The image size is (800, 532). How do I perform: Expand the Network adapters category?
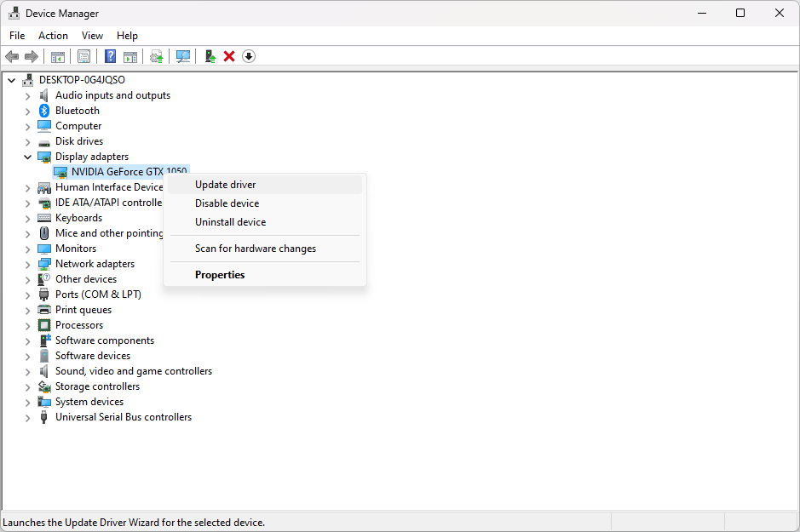pos(28,264)
